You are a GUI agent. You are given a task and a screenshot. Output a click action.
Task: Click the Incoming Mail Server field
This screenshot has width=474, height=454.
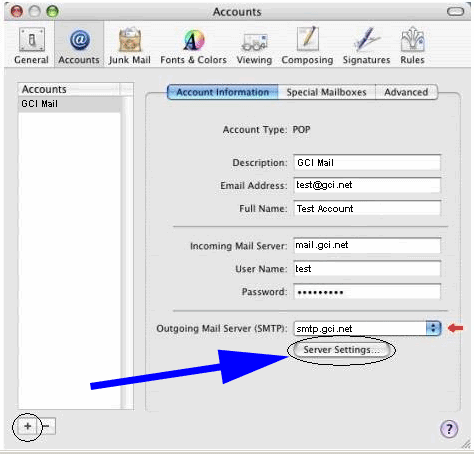point(367,245)
